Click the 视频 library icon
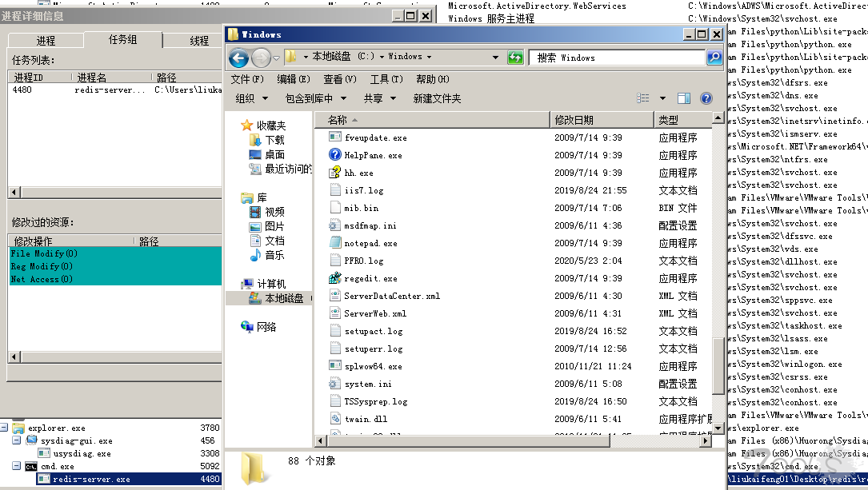This screenshot has height=490, width=868. [x=255, y=212]
